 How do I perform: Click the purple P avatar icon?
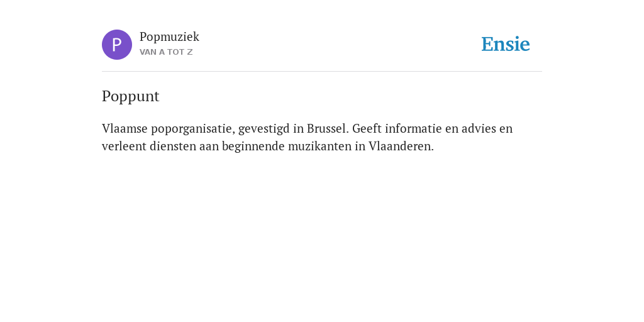point(117,45)
